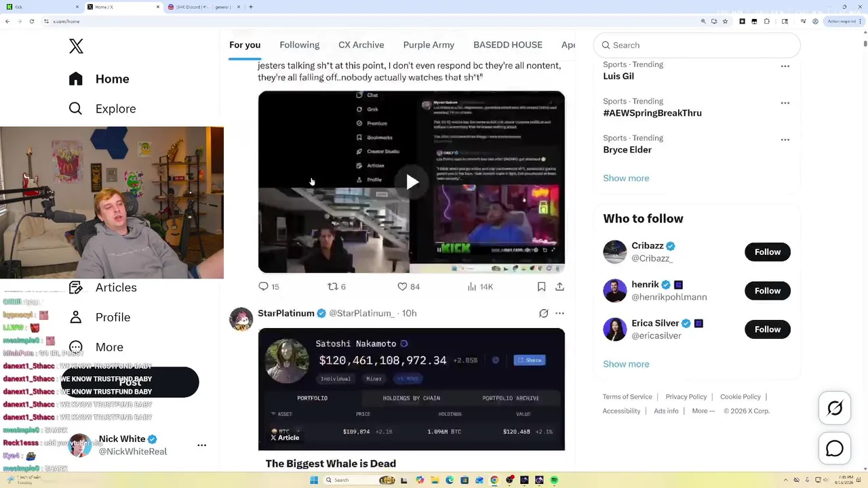The image size is (868, 488).
Task: Open the BASEDD HOUSE tab
Action: click(x=508, y=45)
